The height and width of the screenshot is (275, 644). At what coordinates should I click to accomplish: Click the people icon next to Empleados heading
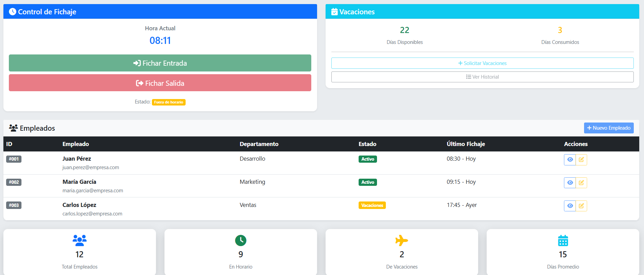pyautogui.click(x=13, y=128)
